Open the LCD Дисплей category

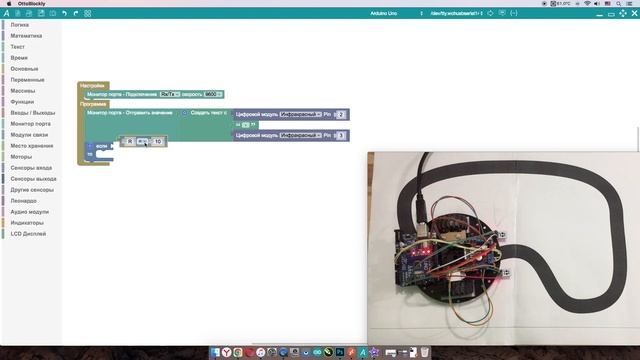[x=28, y=234]
